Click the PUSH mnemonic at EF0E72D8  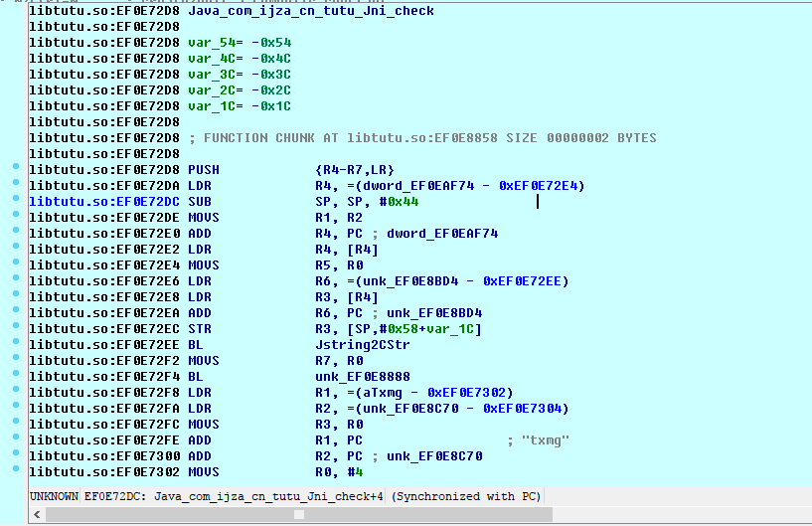[x=204, y=170]
